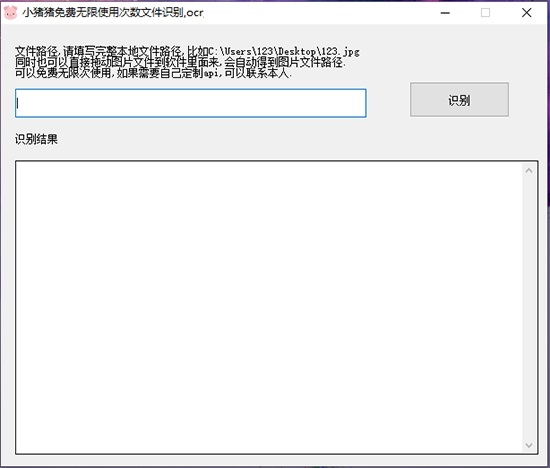Click the results scrollbar up arrow
550x468 pixels.
click(529, 171)
